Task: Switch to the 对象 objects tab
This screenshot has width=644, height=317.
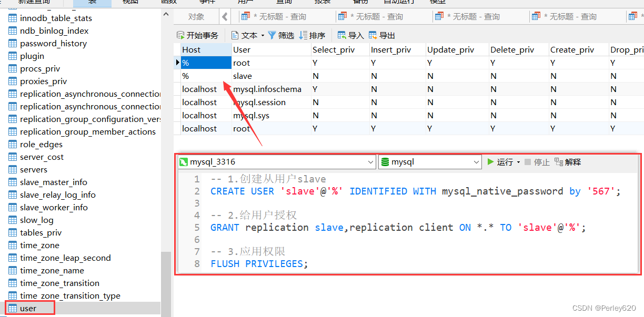Action: pyautogui.click(x=196, y=16)
